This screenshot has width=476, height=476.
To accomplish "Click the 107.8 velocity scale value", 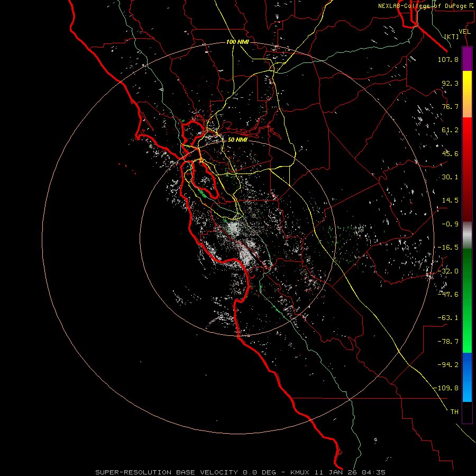I will [x=448, y=59].
